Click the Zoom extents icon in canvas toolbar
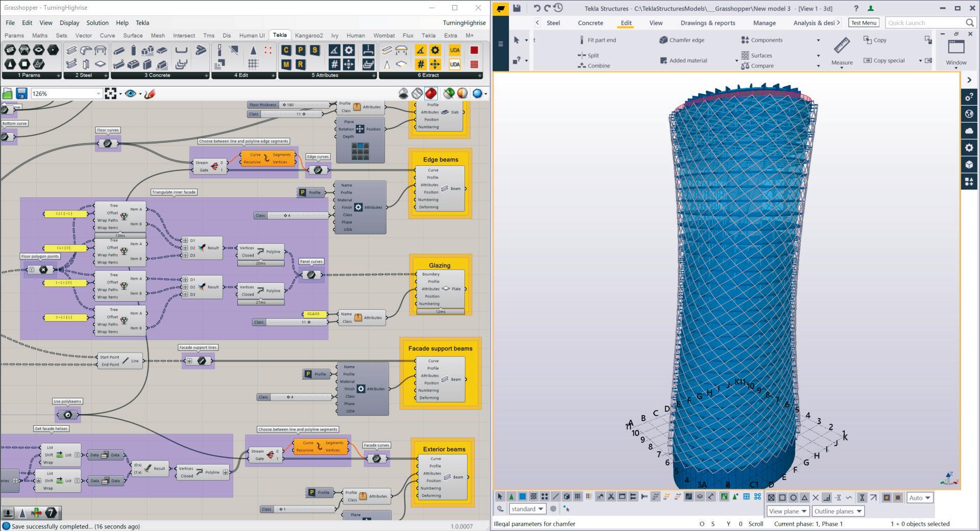 pyautogui.click(x=110, y=93)
